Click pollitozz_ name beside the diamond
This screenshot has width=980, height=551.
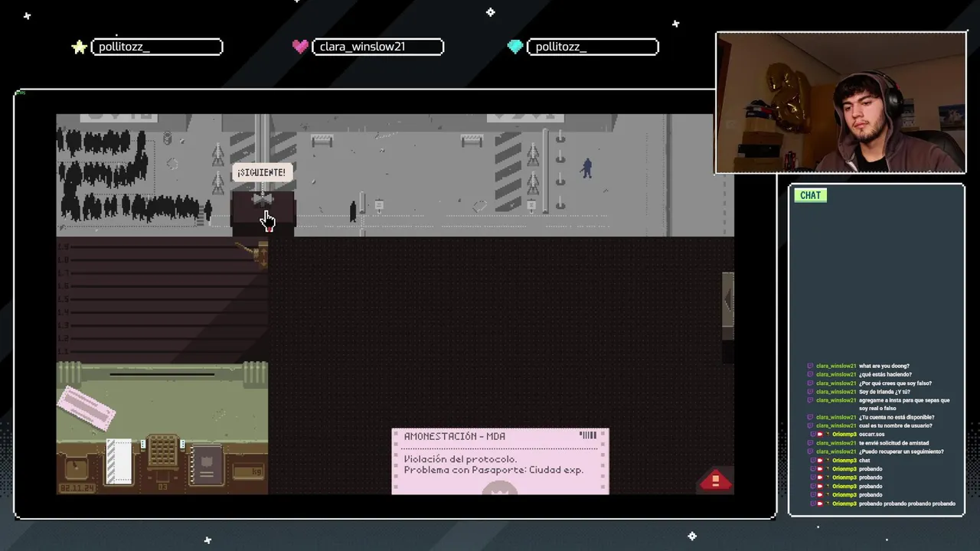(593, 47)
